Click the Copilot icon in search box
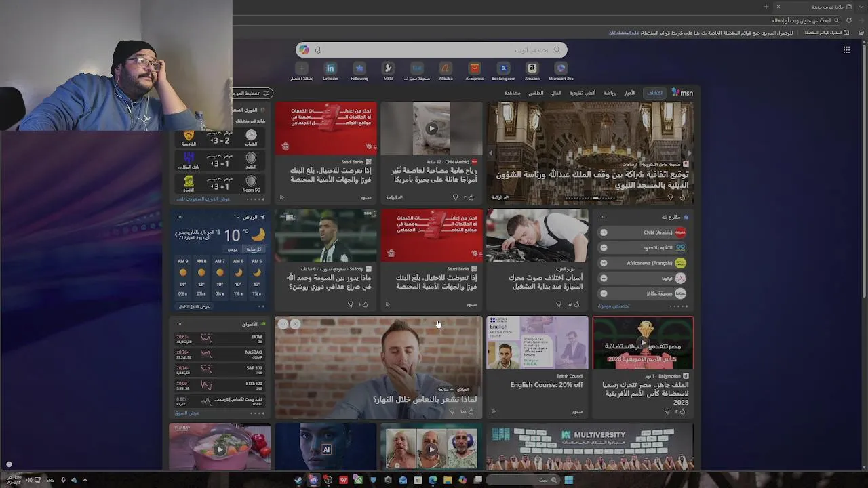This screenshot has height=488, width=868. 304,49
